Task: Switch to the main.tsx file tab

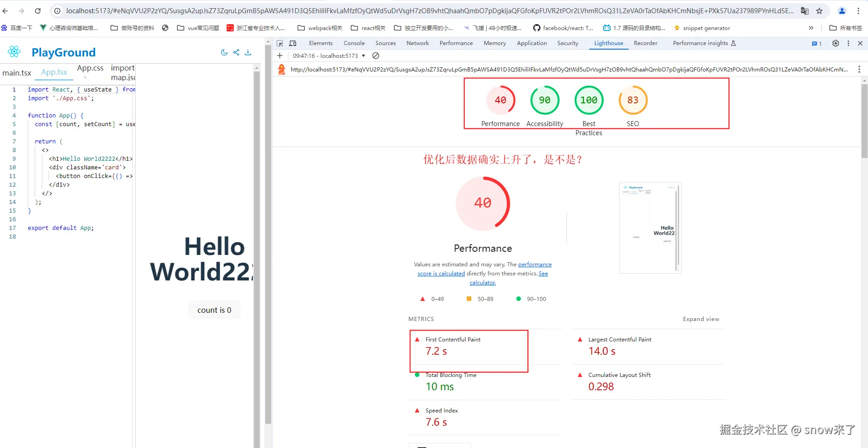Action: pyautogui.click(x=17, y=73)
